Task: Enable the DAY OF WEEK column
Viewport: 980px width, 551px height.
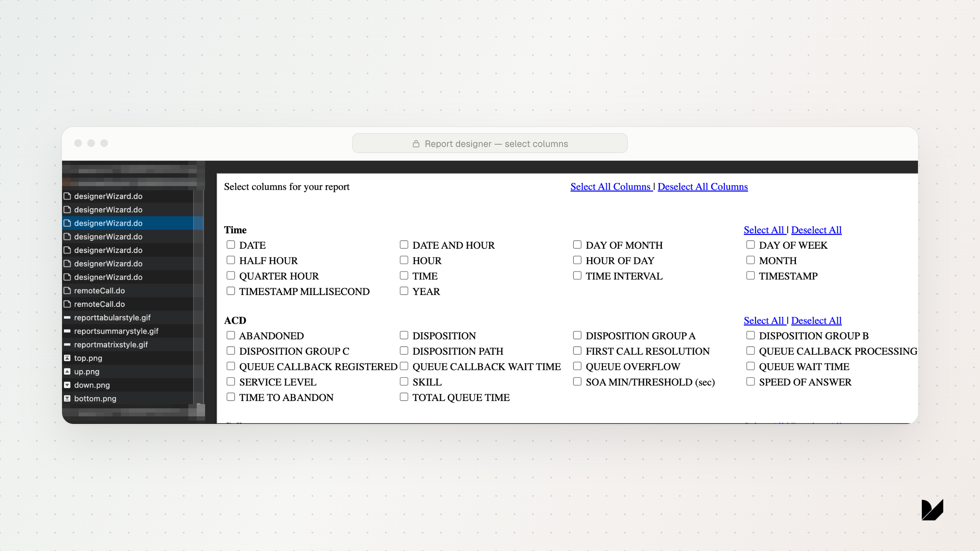Action: point(751,245)
